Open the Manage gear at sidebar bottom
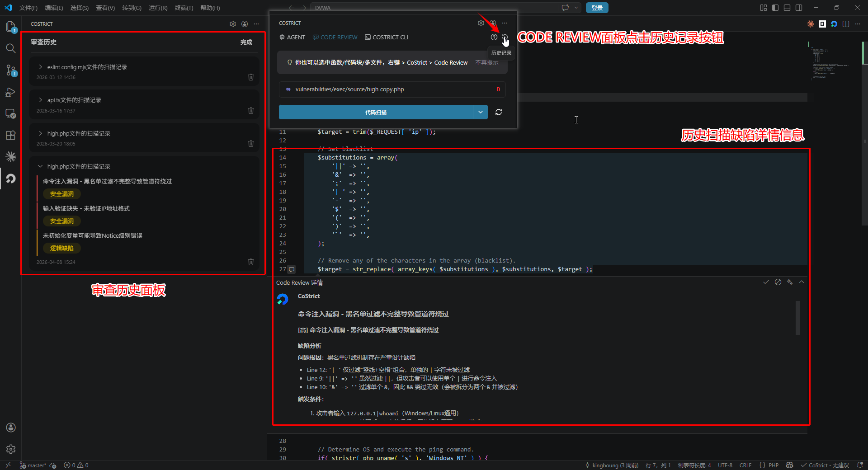The width and height of the screenshot is (868, 470). pyautogui.click(x=10, y=449)
